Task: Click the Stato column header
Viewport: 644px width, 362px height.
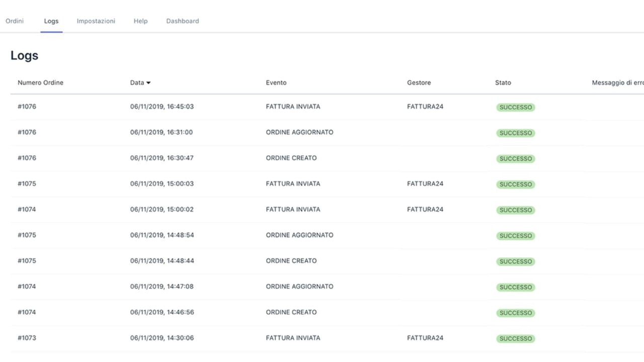Action: [503, 82]
